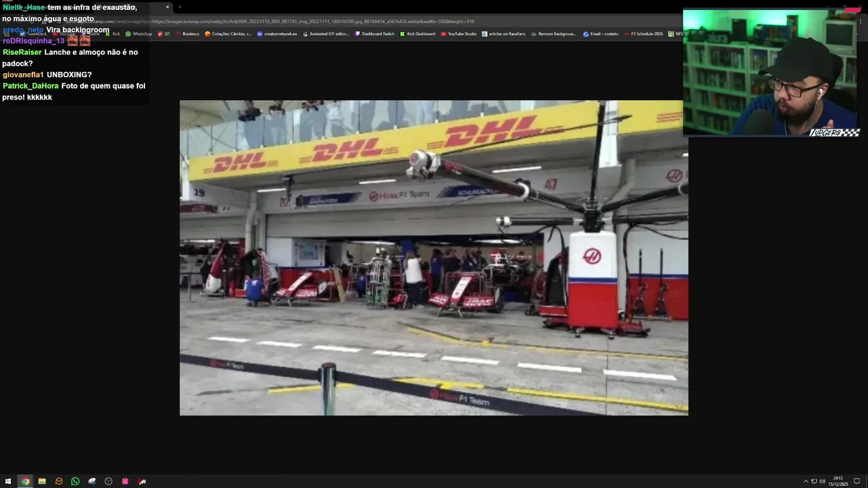The height and width of the screenshot is (488, 868).
Task: Switch to Google Chrome in taskbar
Action: click(x=25, y=481)
